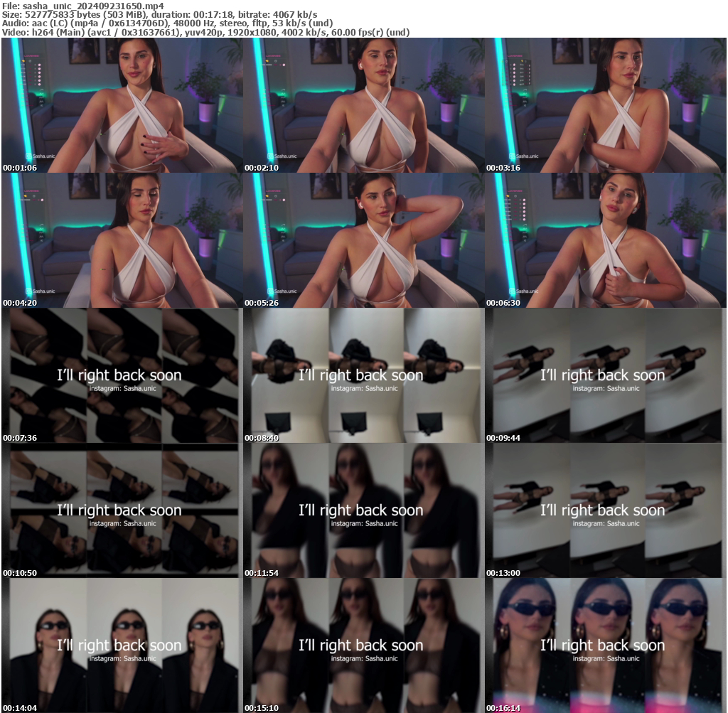Screen dimensions: 728x713
Task: Open the frame at timestamp 00:15:10
Action: click(x=363, y=645)
